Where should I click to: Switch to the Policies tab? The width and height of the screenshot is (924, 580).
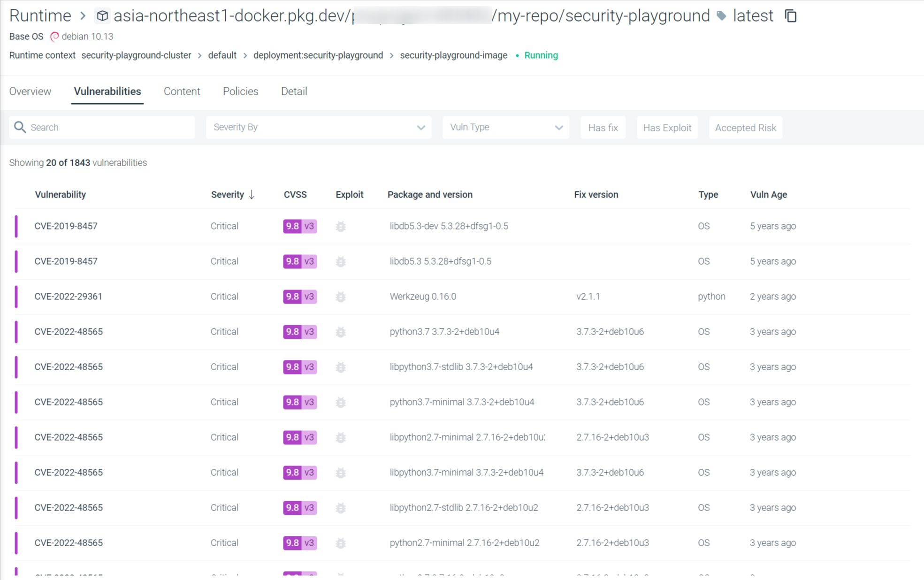coord(240,91)
